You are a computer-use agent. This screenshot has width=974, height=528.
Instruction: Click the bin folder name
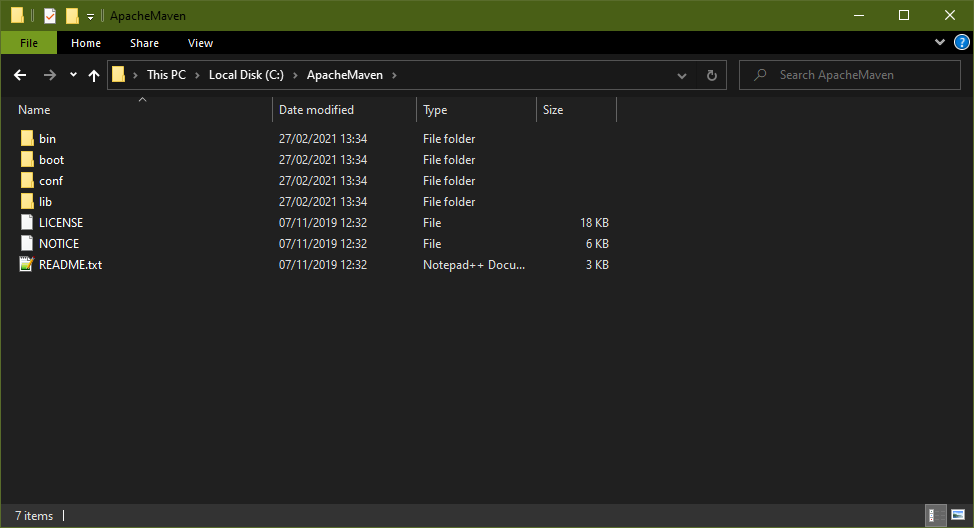pos(47,139)
